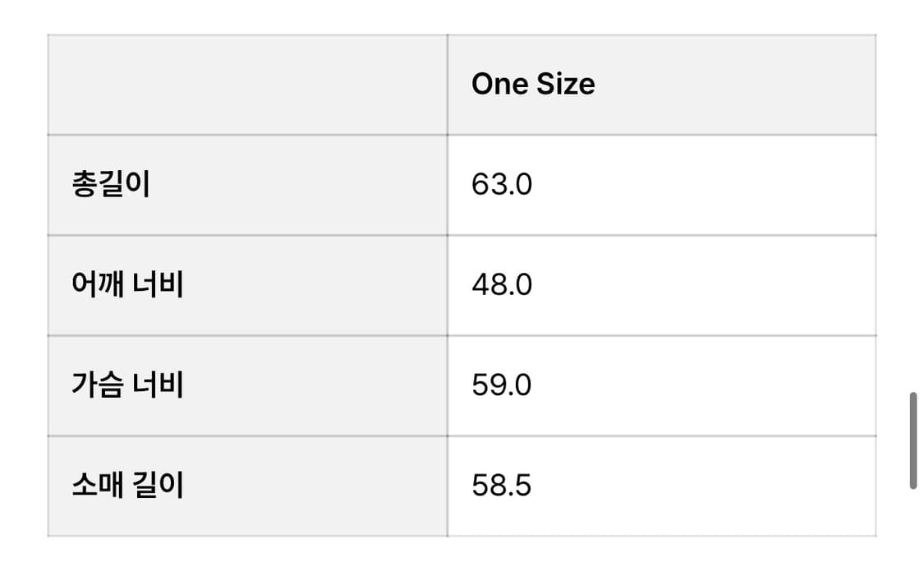The width and height of the screenshot is (924, 567).
Task: Select the 총길이 row label
Action: (111, 185)
